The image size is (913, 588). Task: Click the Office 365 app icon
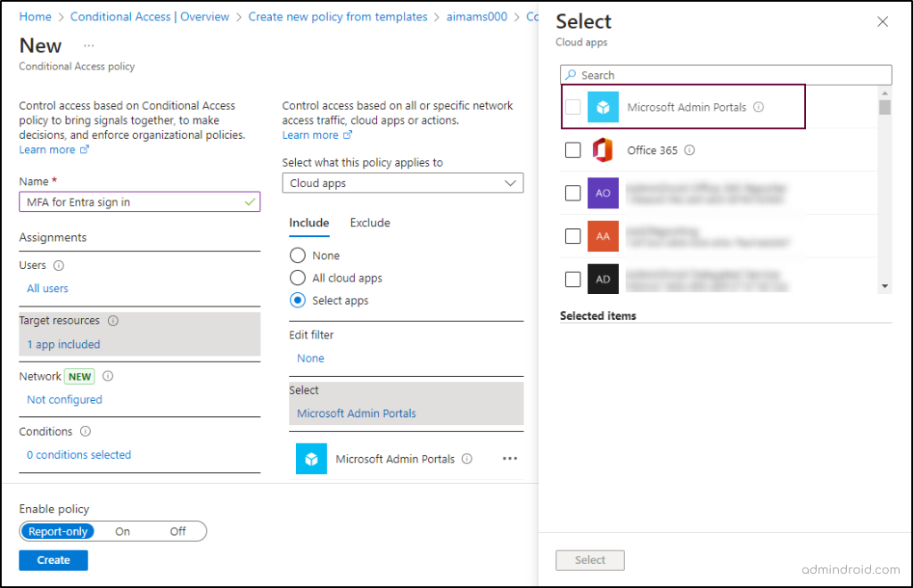point(603,151)
